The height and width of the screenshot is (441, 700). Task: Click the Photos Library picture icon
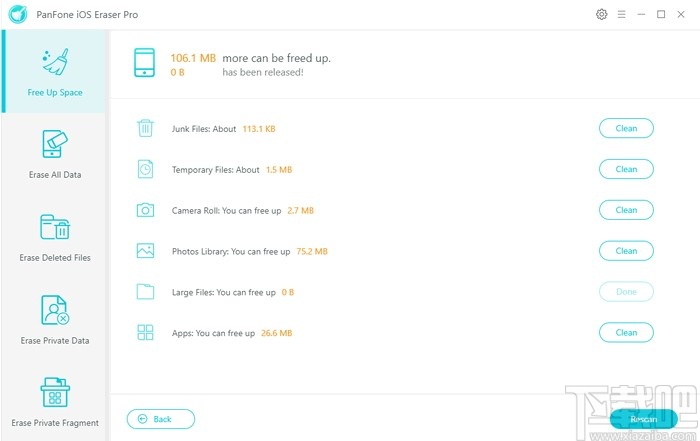tap(145, 251)
